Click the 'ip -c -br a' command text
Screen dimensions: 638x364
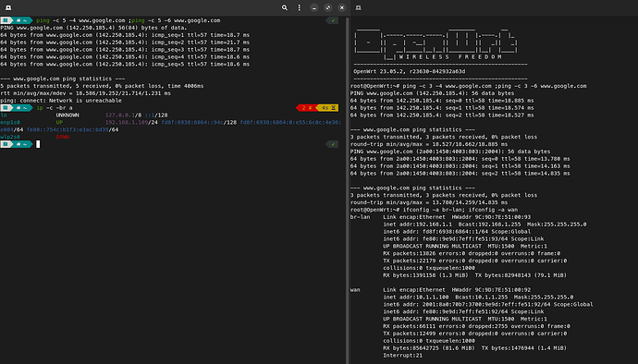click(x=55, y=108)
